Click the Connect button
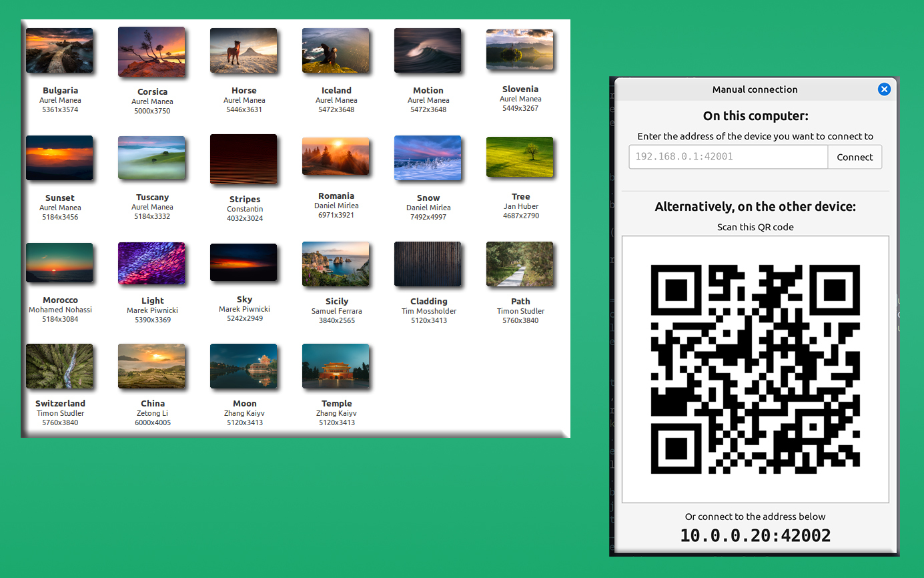The width and height of the screenshot is (924, 578). (855, 158)
